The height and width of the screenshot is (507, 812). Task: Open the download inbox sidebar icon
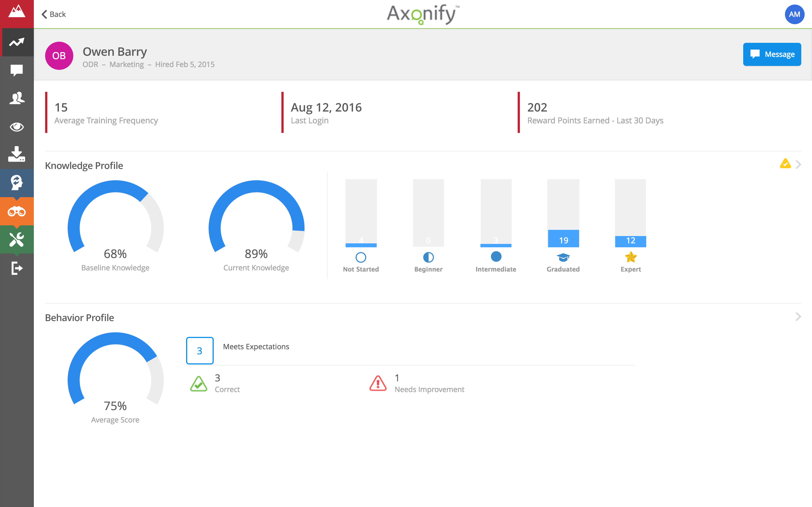tap(17, 154)
